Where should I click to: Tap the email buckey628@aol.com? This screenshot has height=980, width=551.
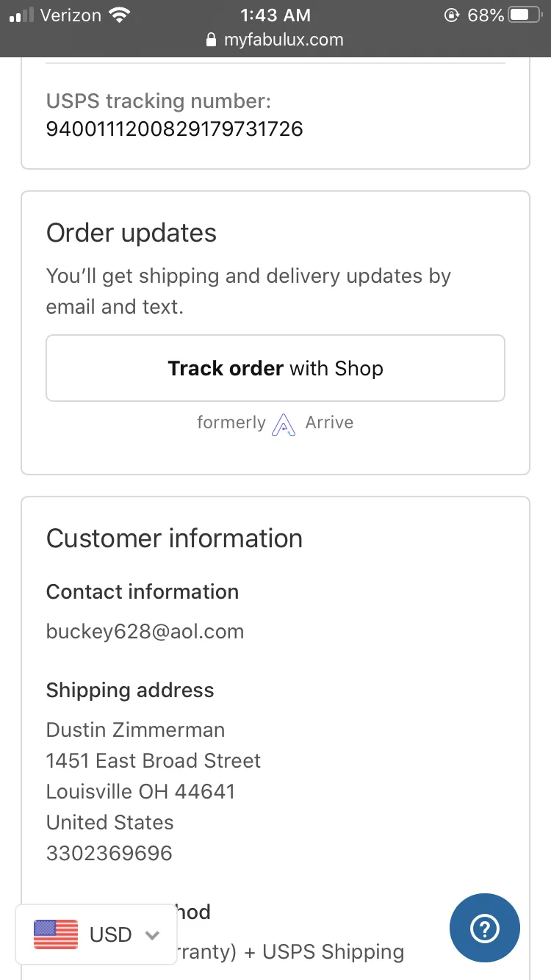click(145, 632)
